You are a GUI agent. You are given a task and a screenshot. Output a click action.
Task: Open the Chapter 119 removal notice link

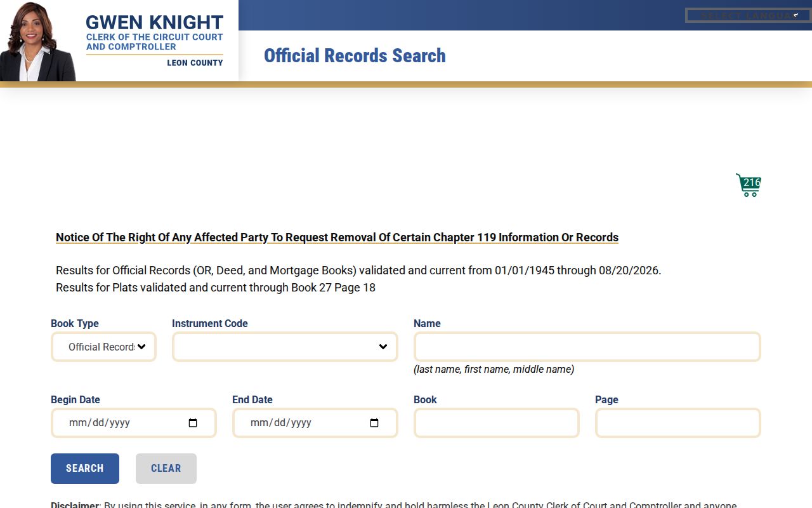pos(337,237)
